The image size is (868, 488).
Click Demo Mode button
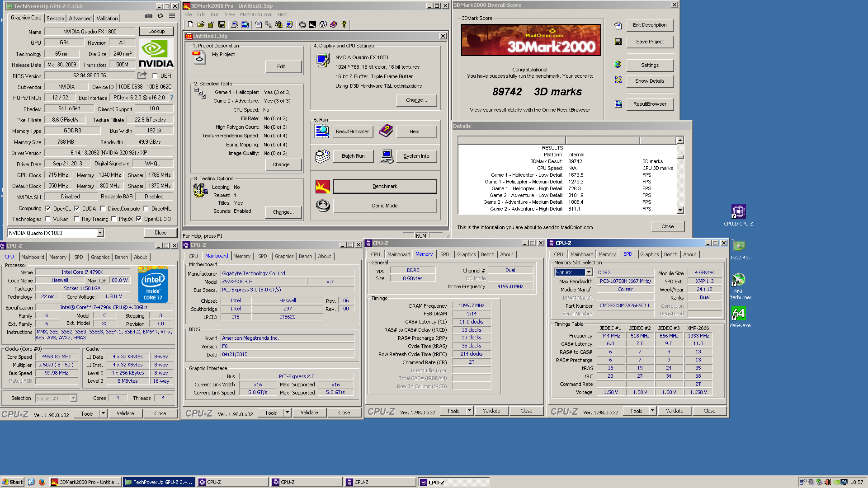click(x=385, y=206)
